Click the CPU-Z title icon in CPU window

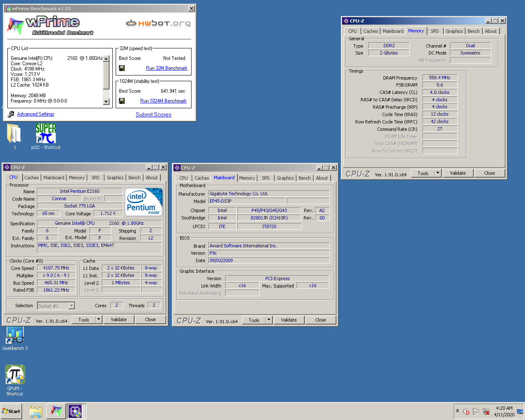pyautogui.click(x=7, y=167)
